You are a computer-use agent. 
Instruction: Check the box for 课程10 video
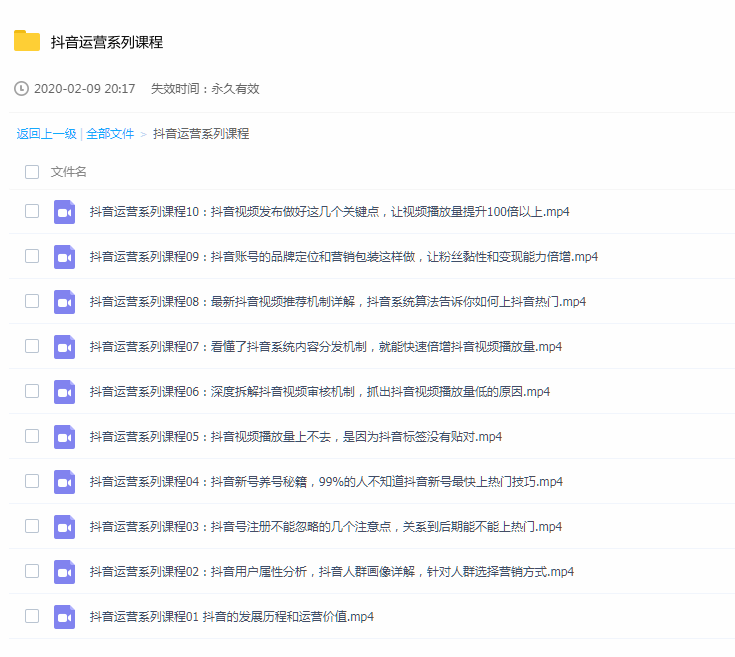(x=32, y=211)
